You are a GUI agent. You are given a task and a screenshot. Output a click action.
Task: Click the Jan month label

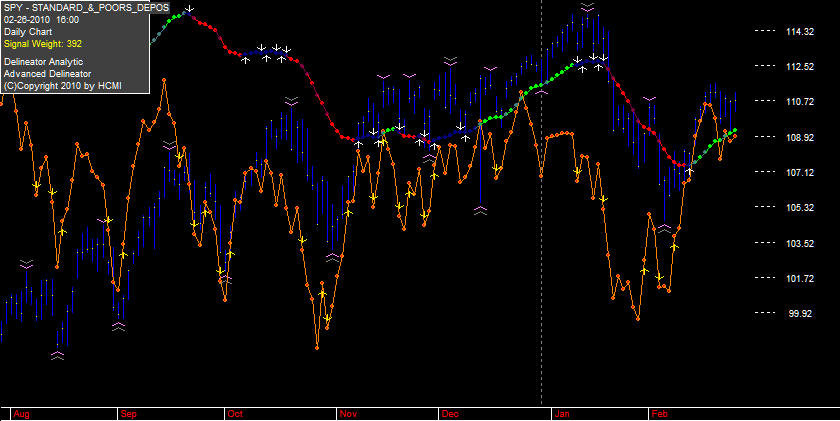[x=563, y=414]
